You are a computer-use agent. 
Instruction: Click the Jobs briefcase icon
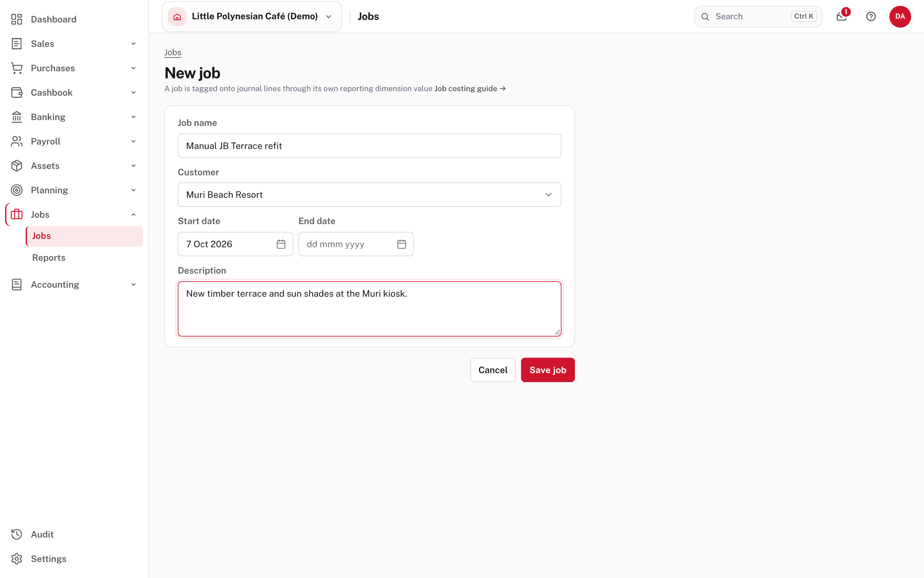pos(16,215)
